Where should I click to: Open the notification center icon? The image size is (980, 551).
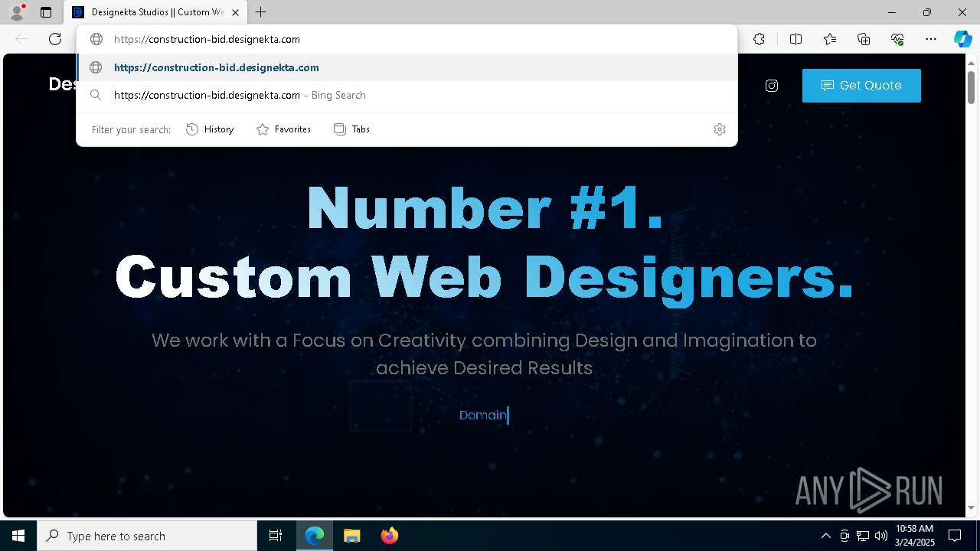click(955, 536)
